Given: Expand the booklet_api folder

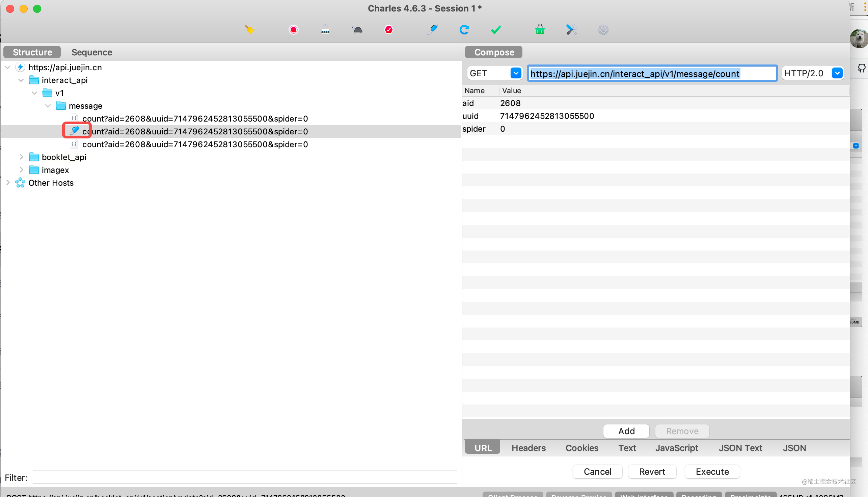Looking at the screenshot, I should click(x=22, y=157).
